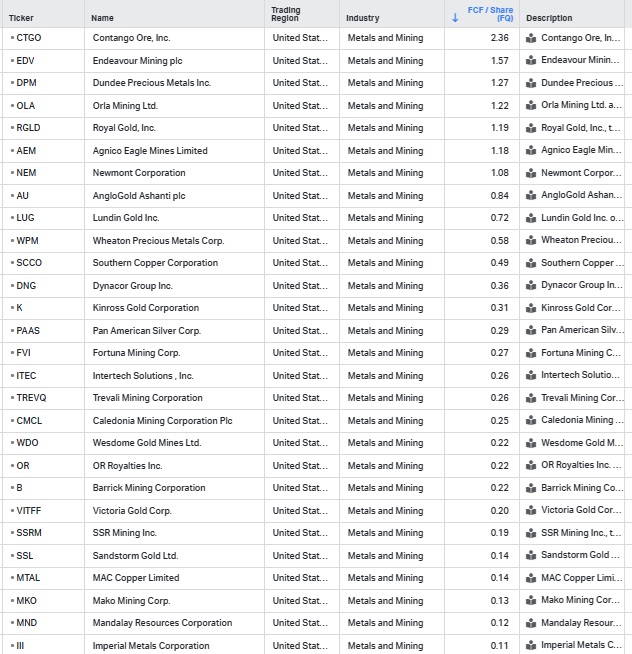Image resolution: width=632 pixels, height=654 pixels.
Task: Open description icon for SSR Mining
Action: pyautogui.click(x=531, y=533)
